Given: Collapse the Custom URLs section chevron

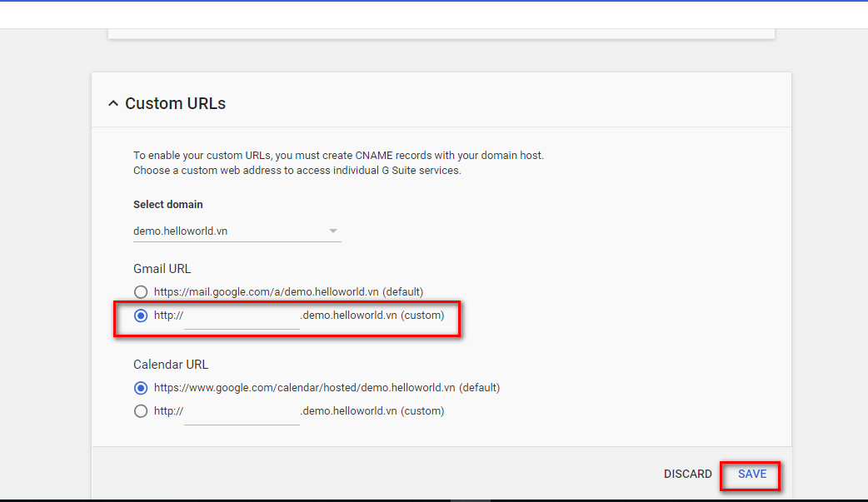Looking at the screenshot, I should point(113,104).
